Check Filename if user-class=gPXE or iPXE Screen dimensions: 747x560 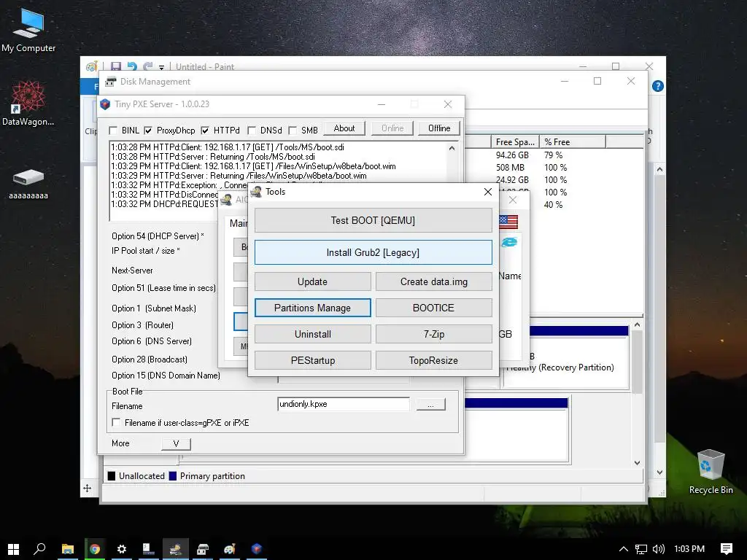coord(116,422)
